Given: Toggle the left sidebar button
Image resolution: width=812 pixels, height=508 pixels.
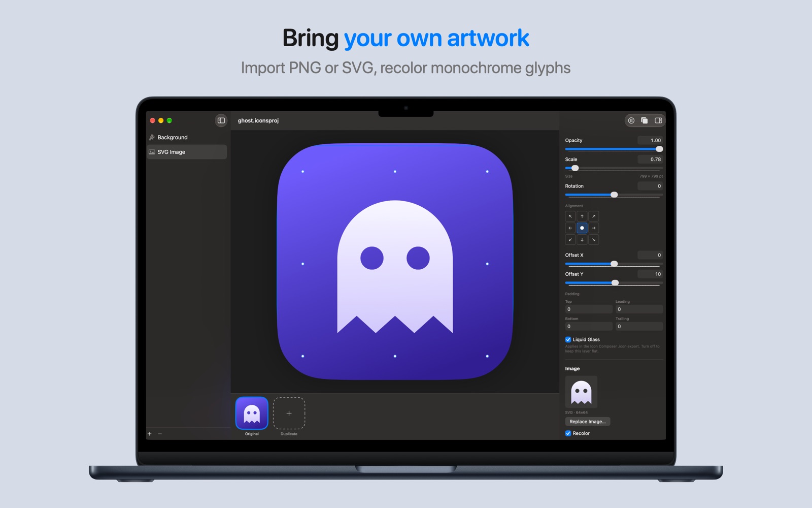Looking at the screenshot, I should coord(221,120).
